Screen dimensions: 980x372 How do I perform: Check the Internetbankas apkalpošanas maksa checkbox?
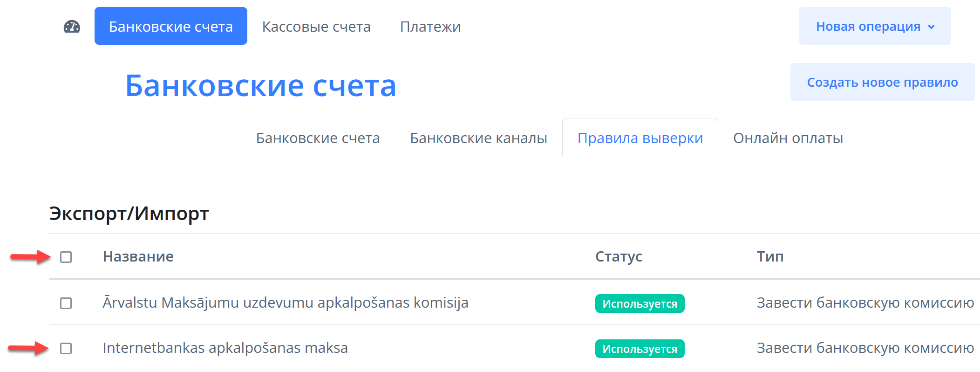tap(66, 348)
